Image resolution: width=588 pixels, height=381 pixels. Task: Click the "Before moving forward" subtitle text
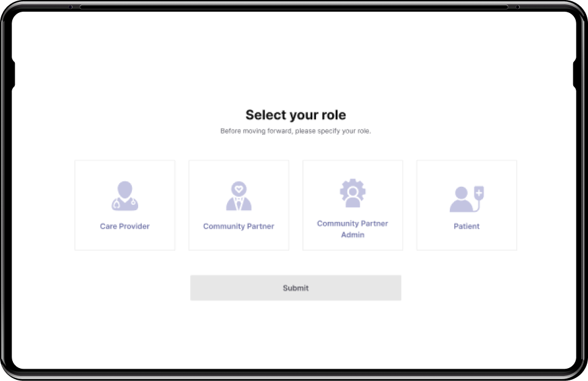pos(296,131)
